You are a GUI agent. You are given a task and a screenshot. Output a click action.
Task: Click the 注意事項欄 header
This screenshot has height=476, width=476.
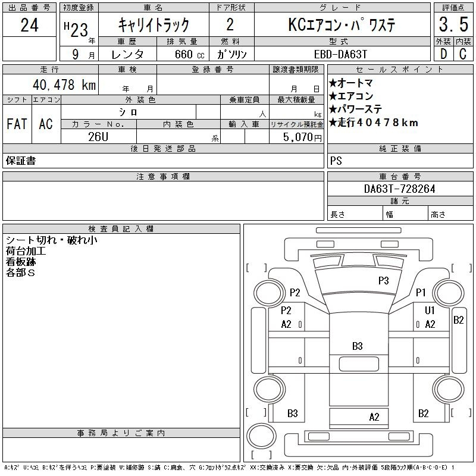click(x=163, y=176)
